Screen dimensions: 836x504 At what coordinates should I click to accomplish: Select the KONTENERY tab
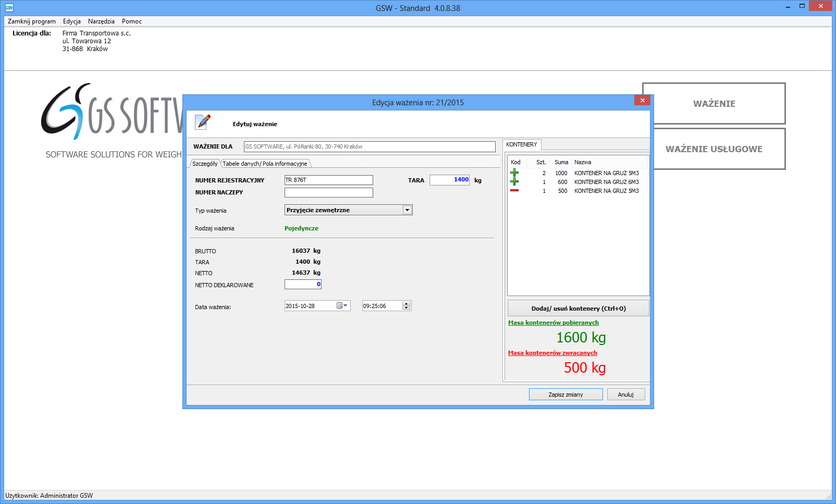click(x=522, y=144)
